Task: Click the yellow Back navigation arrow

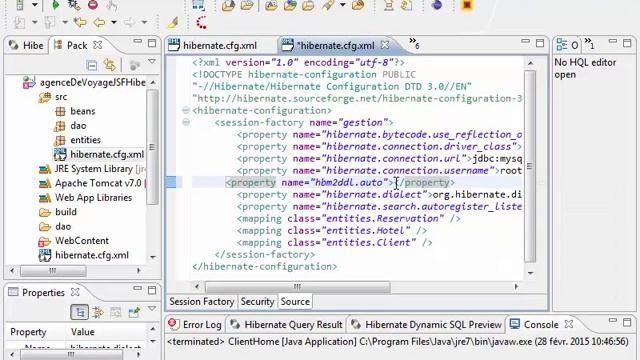Action: tap(99, 22)
